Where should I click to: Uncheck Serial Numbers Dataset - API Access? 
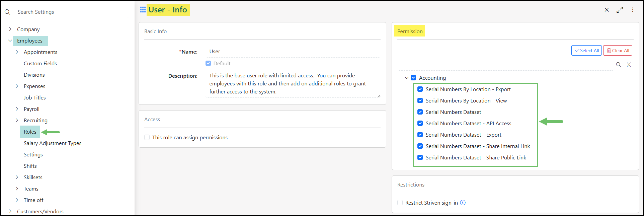pos(420,123)
